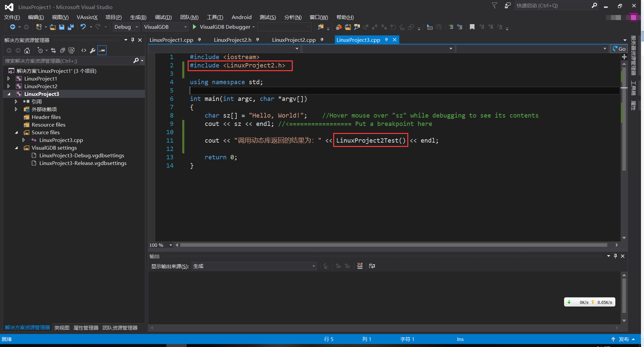Collapse all nodes in Solution Explorer

pyautogui.click(x=62, y=50)
